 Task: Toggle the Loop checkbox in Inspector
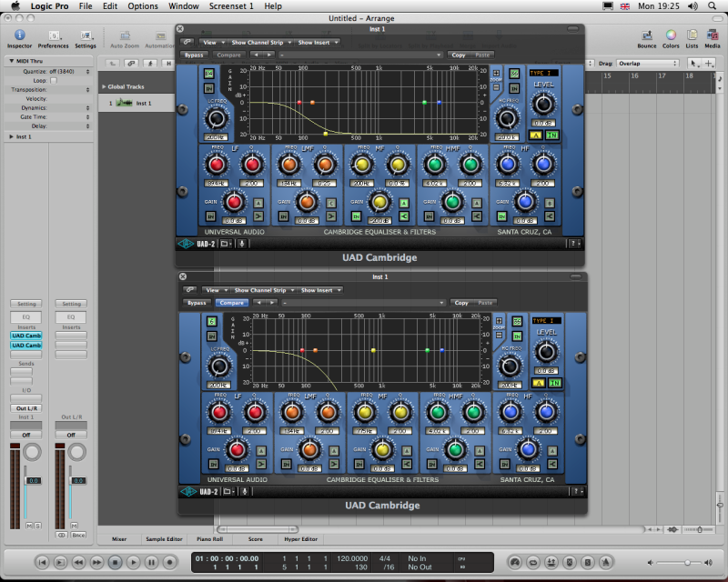(54, 80)
